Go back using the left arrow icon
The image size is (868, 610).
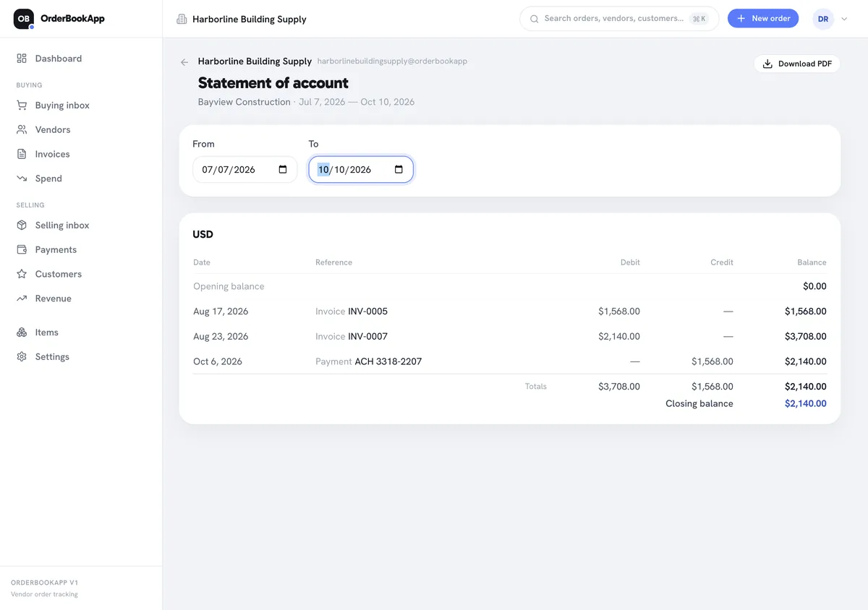pos(184,62)
